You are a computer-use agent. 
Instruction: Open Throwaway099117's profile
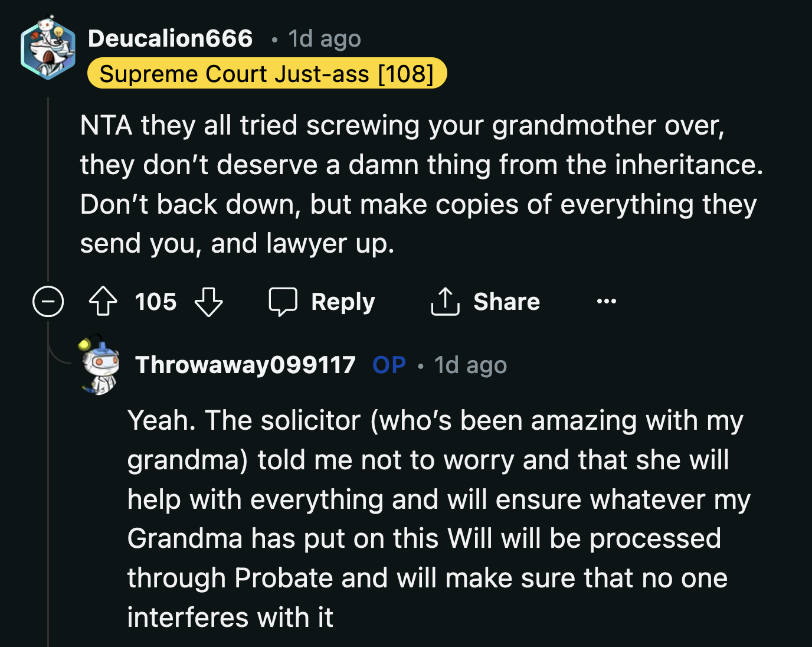tap(246, 365)
